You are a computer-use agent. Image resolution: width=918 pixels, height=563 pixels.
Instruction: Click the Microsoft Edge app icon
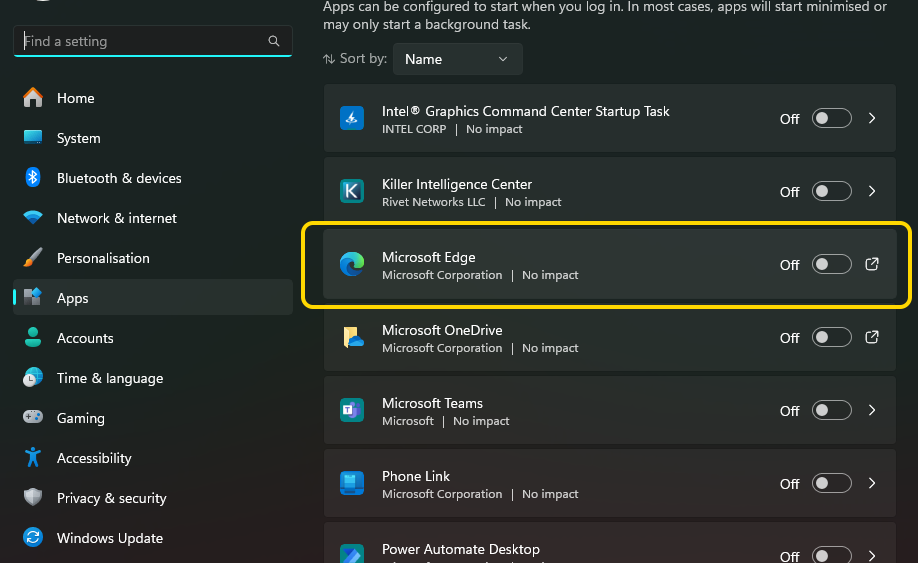(x=352, y=264)
